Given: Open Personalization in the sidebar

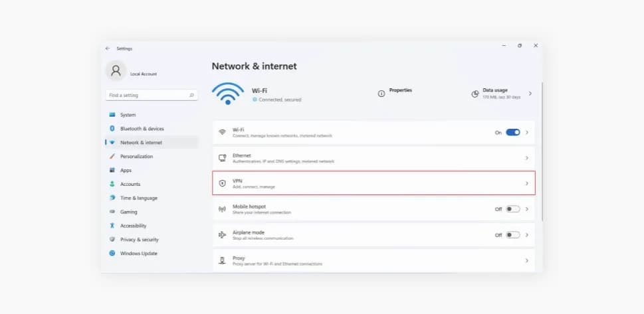Looking at the screenshot, I should coord(136,157).
